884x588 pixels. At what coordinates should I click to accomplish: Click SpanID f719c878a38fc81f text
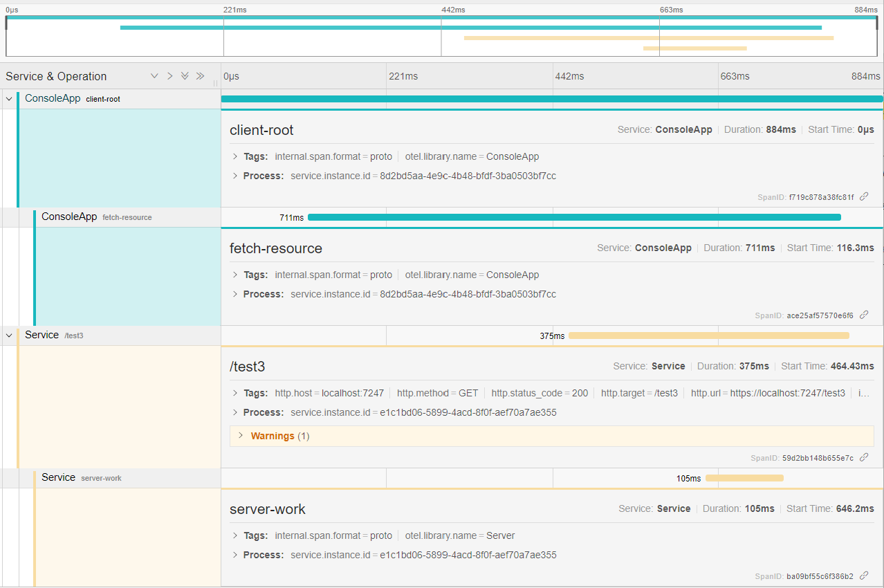coord(821,197)
